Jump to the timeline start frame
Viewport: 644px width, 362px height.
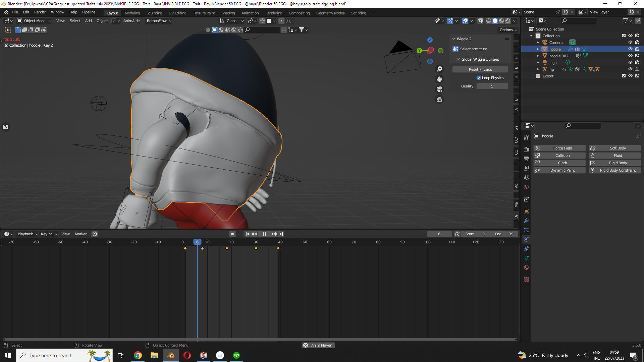coord(247,234)
